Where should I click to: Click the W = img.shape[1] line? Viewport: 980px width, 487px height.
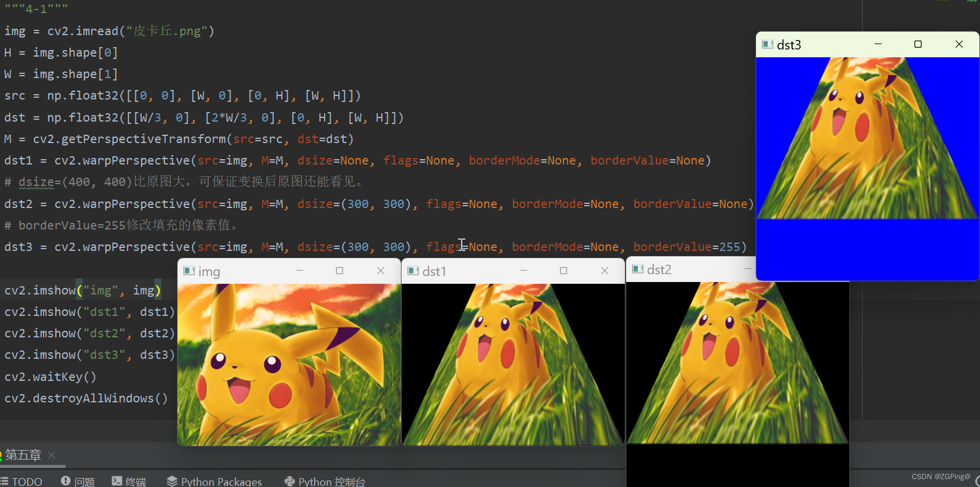(61, 74)
